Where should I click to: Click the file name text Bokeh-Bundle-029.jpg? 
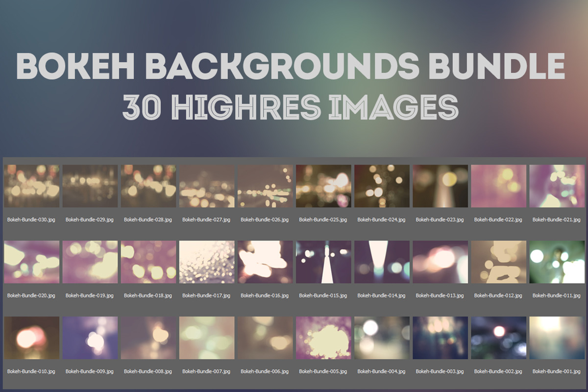tap(90, 220)
